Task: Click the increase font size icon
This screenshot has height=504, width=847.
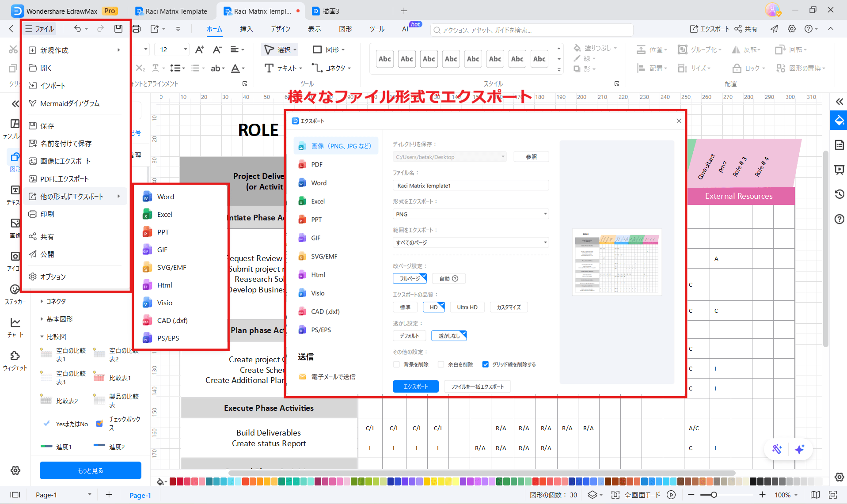Action: (x=200, y=49)
